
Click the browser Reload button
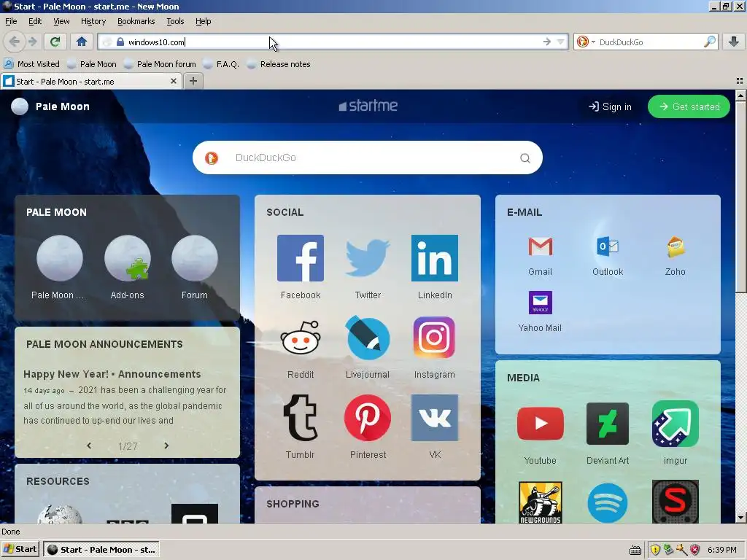click(55, 42)
